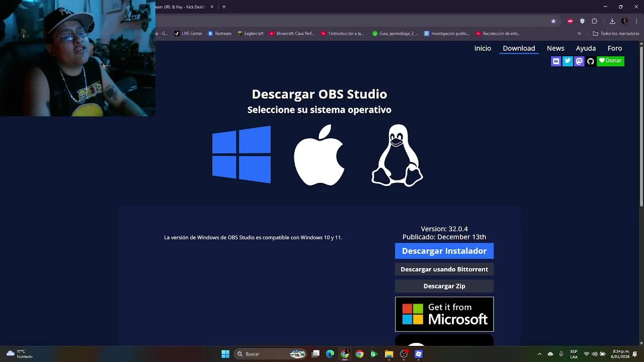The width and height of the screenshot is (644, 362).
Task: Open the Todos los marcadores folder
Action: pos(616,34)
